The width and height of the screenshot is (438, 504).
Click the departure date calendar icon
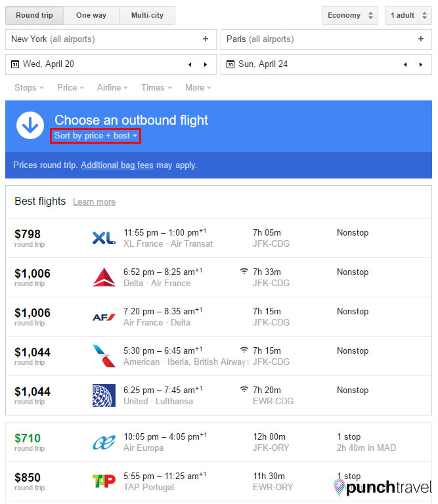click(15, 64)
